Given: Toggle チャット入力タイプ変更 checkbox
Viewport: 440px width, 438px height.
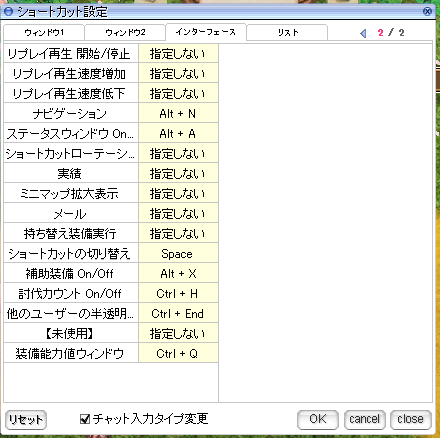Looking at the screenshot, I should (85, 419).
